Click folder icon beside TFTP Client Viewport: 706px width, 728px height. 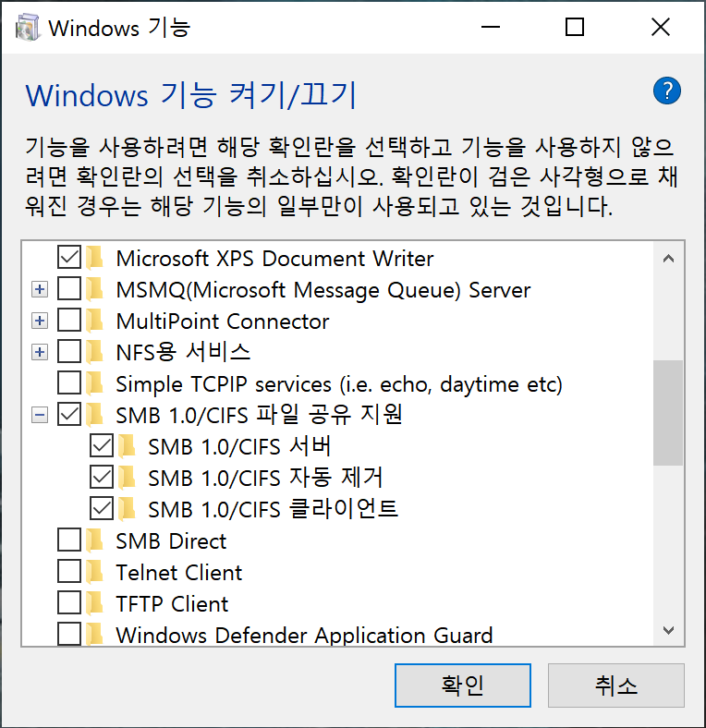tap(95, 603)
